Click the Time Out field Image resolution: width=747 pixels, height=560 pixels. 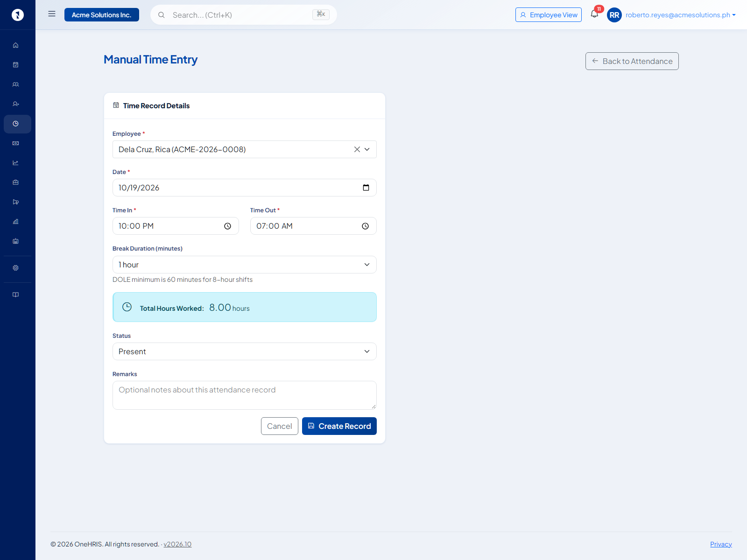(x=313, y=226)
